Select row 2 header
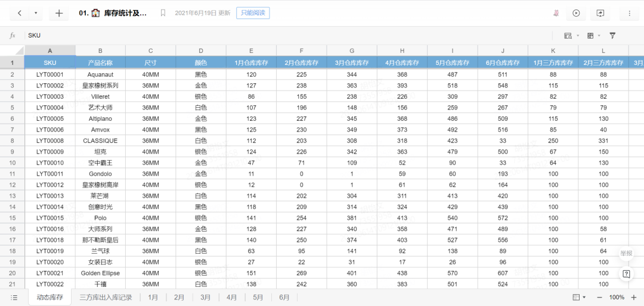Image resolution: width=644 pixels, height=306 pixels. click(x=13, y=74)
